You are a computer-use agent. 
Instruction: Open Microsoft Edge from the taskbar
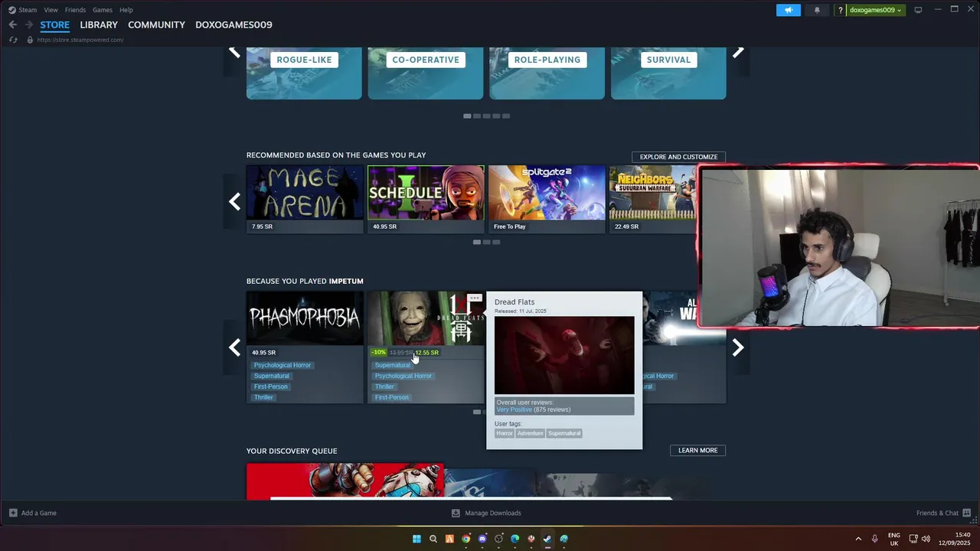pyautogui.click(x=515, y=539)
